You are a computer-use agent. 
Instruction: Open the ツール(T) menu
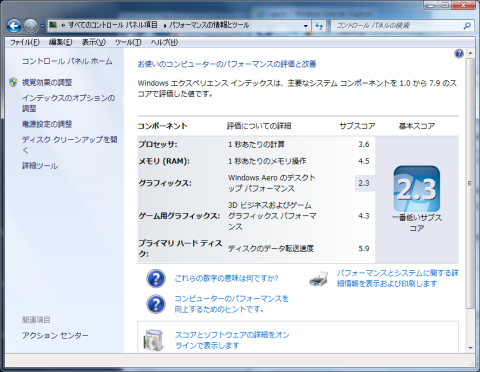[128, 42]
